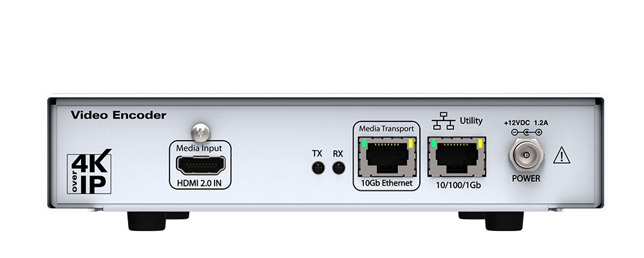
Task: Click the right rubber foot of the device
Action: [504, 221]
